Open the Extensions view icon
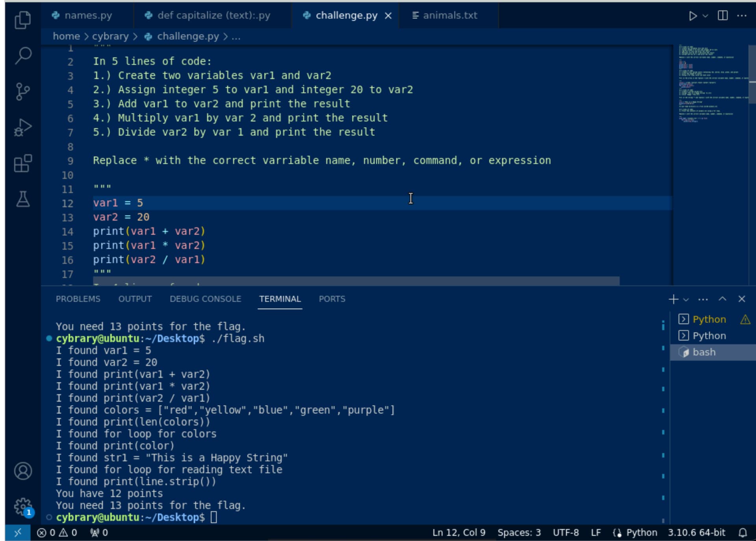The image size is (756, 541). point(22,163)
